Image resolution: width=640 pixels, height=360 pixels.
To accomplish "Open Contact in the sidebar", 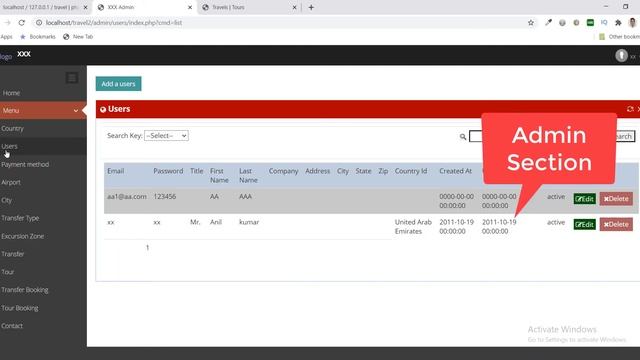I will 12,326.
